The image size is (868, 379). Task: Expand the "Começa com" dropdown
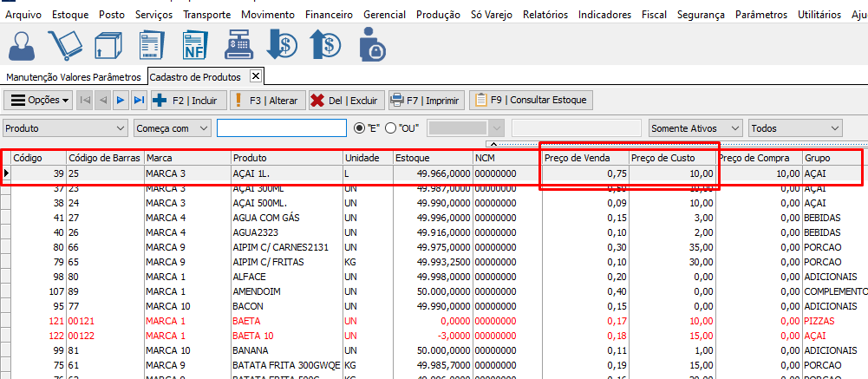click(204, 128)
